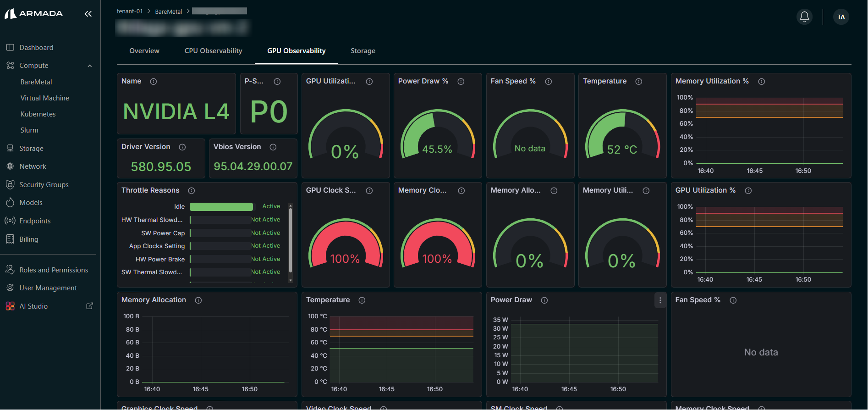The height and width of the screenshot is (410, 868).
Task: Show info for GPU Utilization gauge panel
Action: tap(369, 82)
